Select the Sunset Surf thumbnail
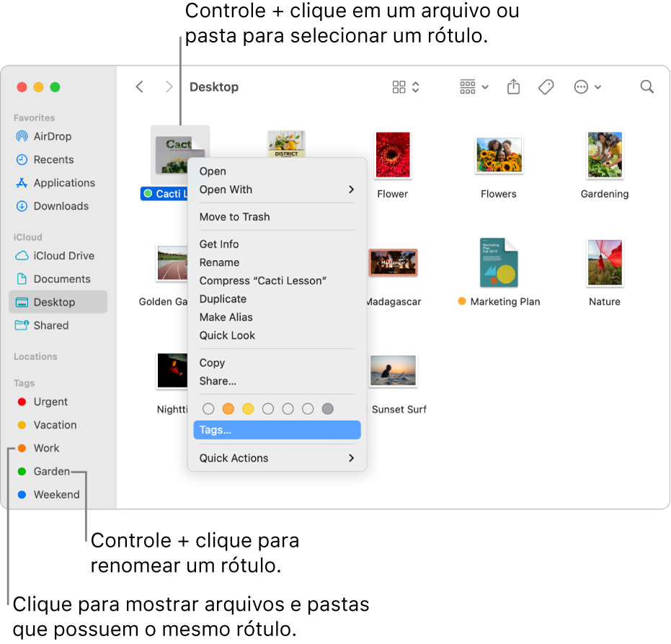 [393, 370]
